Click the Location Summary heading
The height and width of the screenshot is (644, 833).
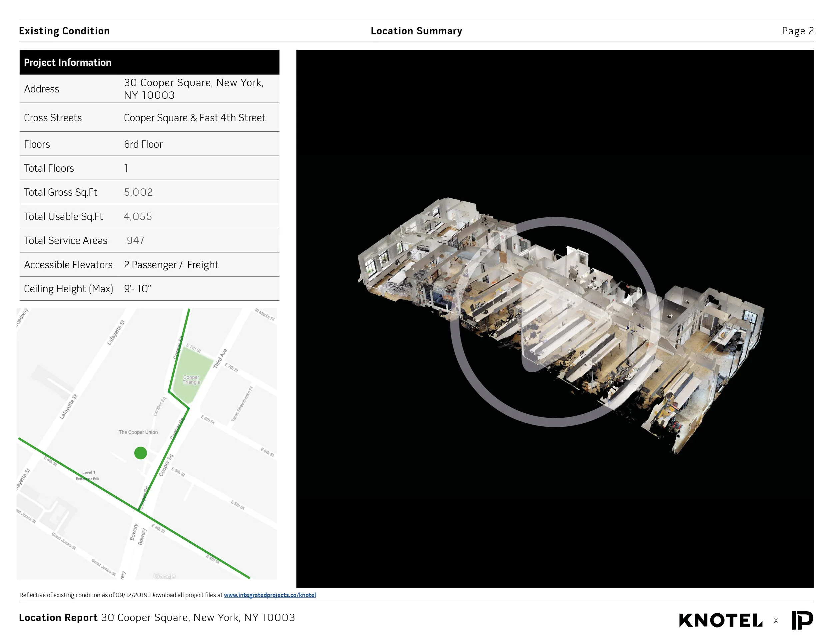(416, 31)
